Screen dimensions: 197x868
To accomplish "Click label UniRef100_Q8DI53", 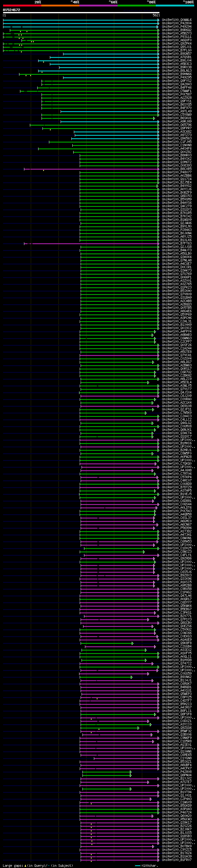I will pos(176,196).
